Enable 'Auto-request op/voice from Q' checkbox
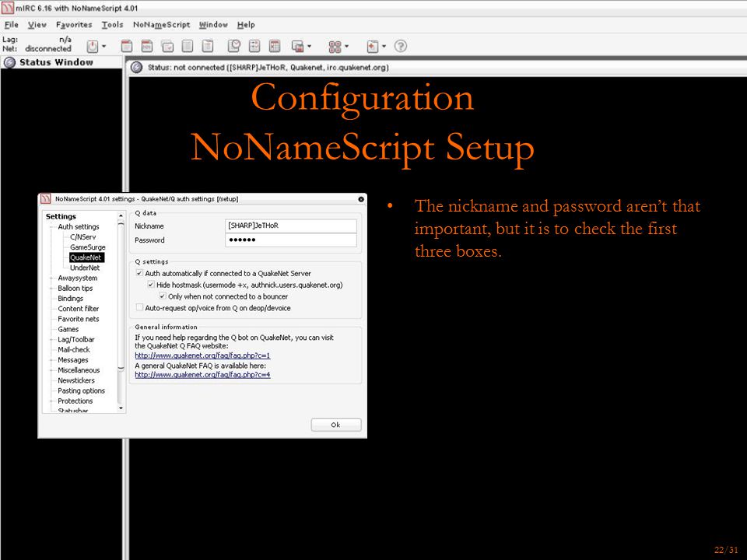 (139, 308)
